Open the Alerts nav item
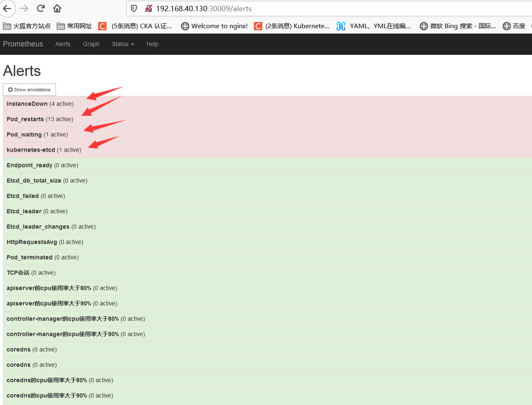Viewport: 532px width, 405px height. (x=63, y=44)
